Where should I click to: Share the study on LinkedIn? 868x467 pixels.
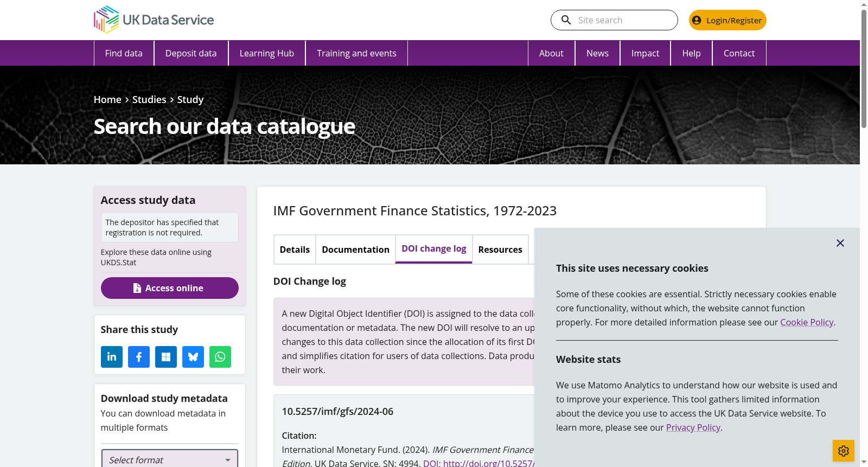point(112,357)
